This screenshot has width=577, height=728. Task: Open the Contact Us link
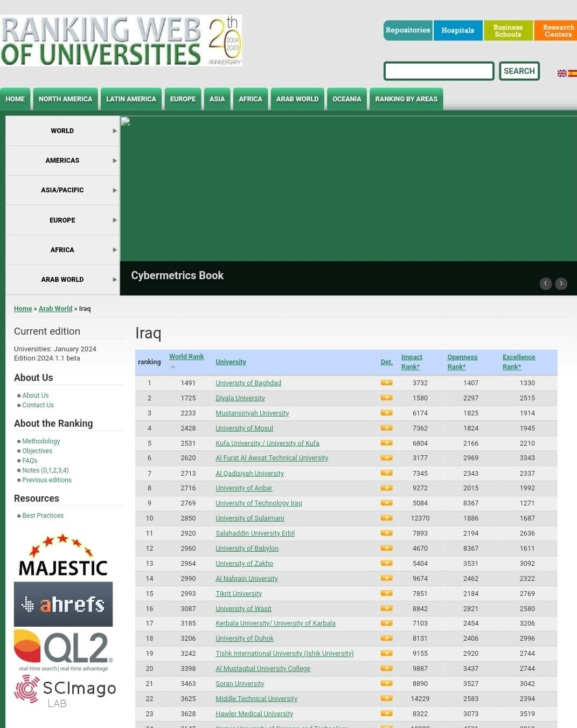coord(38,405)
